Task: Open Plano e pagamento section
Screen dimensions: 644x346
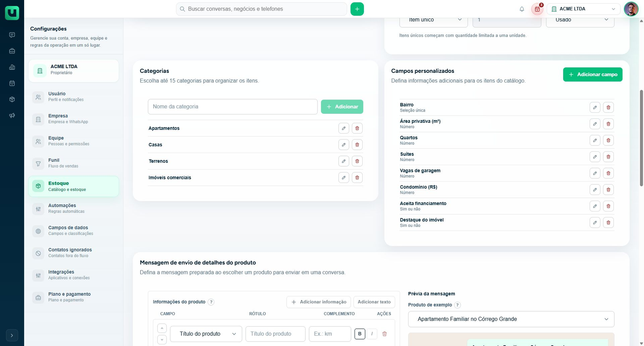Action: pyautogui.click(x=74, y=297)
